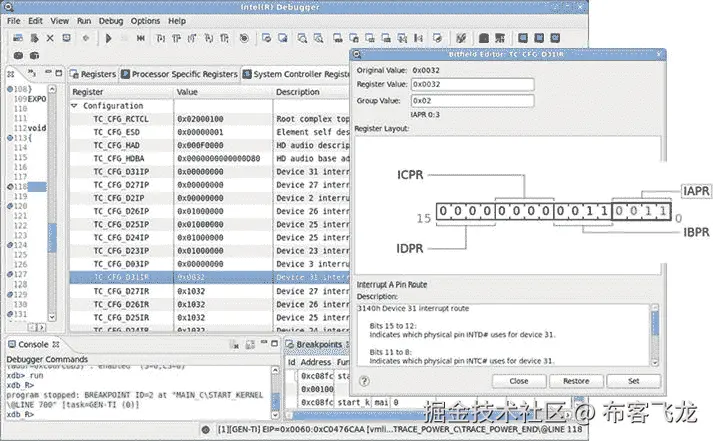713x441 pixels.
Task: Click the icon right of the X toolbar icon
Action: (66, 38)
